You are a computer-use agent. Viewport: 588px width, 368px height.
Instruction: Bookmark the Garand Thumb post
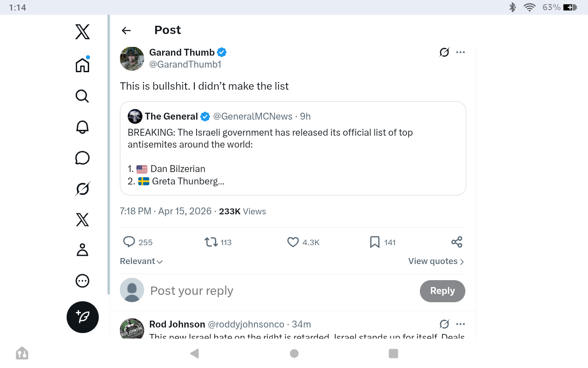point(383,242)
